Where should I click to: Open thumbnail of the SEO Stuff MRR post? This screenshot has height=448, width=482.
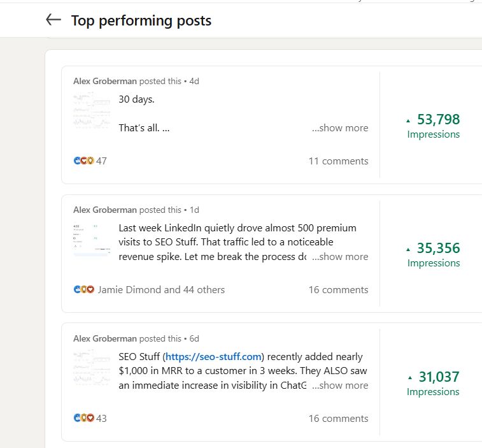(x=92, y=368)
